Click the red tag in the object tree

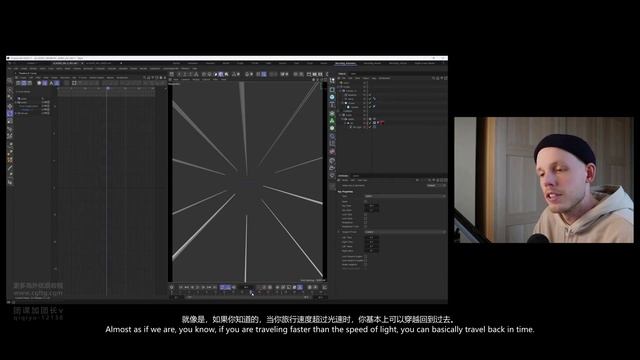click(x=382, y=122)
